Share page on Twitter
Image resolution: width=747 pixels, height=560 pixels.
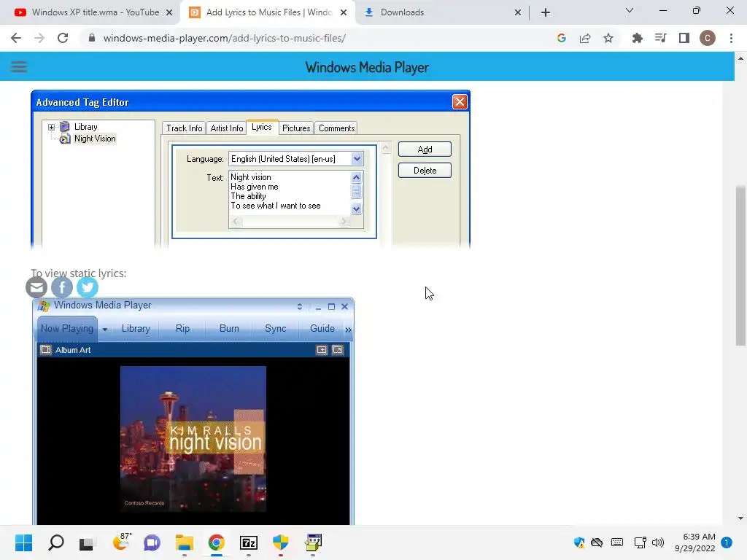pyautogui.click(x=88, y=287)
